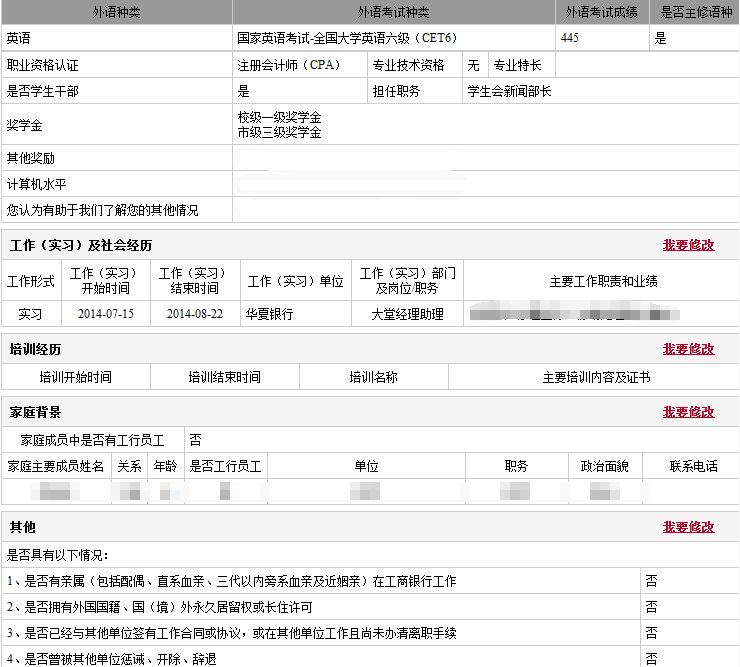Click 我要修改 link beside 培训经历

point(688,349)
